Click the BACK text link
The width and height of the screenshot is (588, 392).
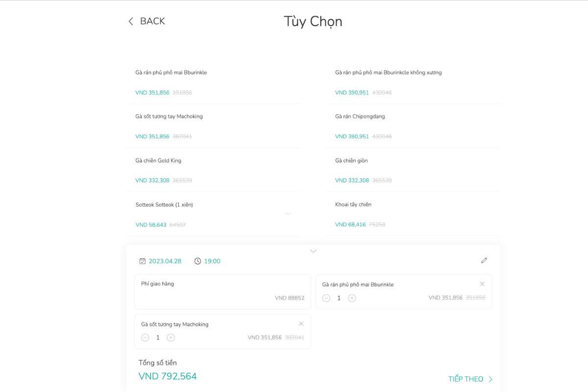152,21
